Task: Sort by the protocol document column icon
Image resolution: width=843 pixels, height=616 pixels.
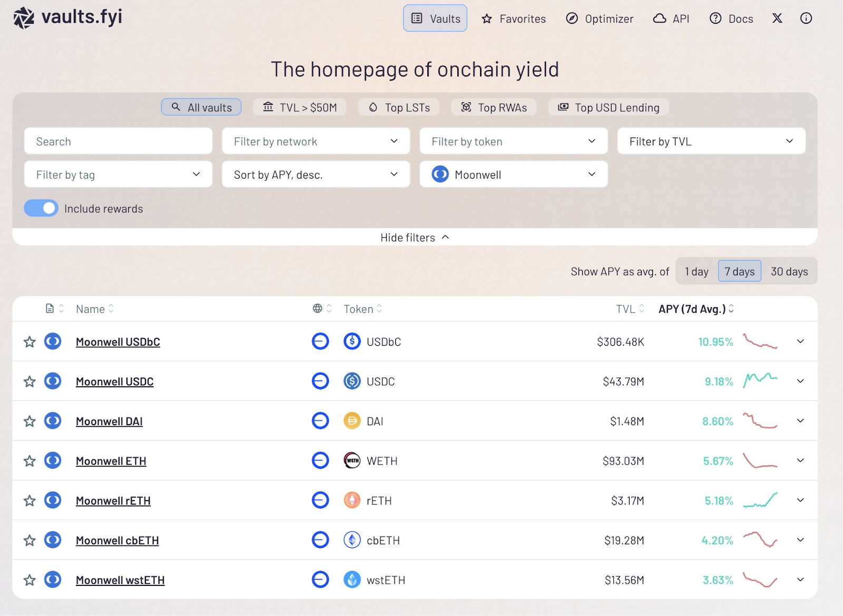Action: 55,309
